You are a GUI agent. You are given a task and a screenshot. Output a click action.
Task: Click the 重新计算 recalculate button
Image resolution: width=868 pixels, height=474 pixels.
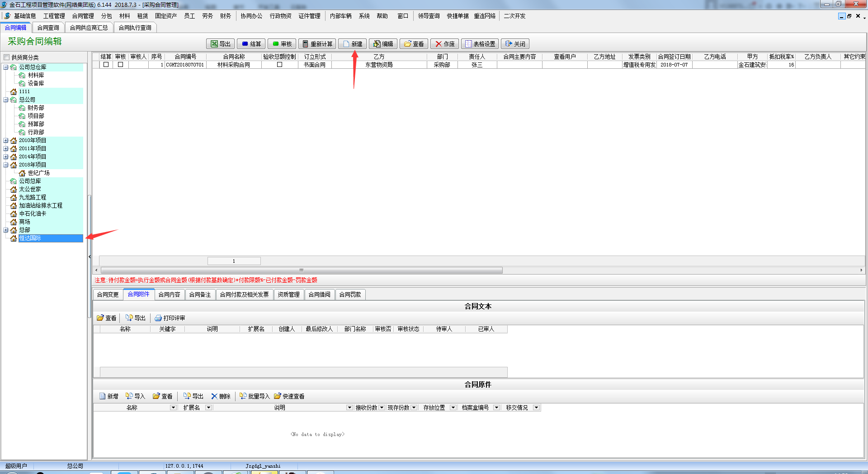click(317, 44)
